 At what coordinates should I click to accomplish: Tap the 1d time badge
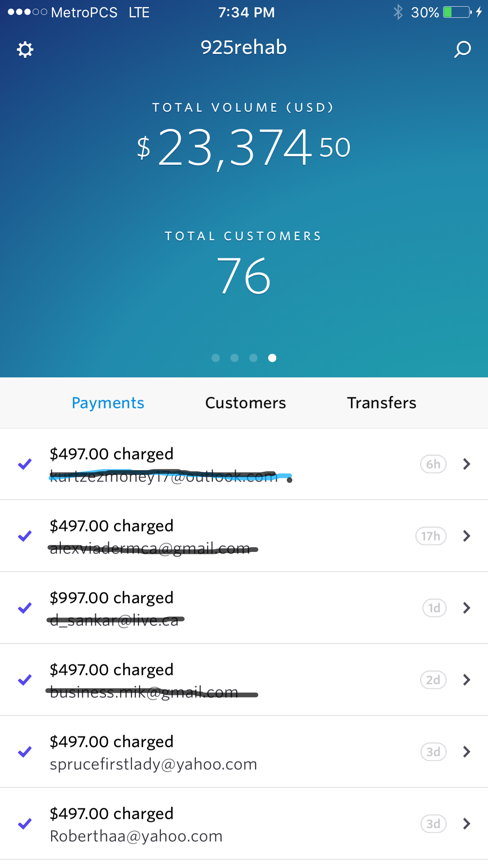pos(434,608)
